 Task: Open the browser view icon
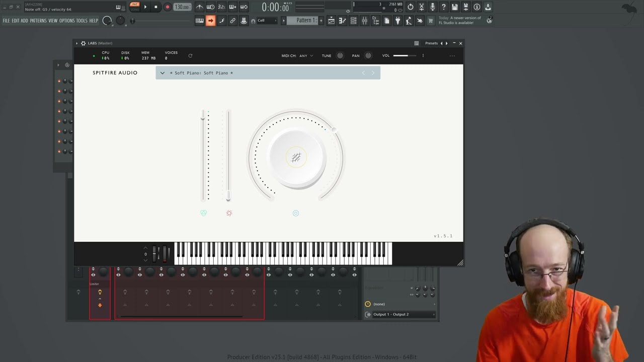pos(375,21)
